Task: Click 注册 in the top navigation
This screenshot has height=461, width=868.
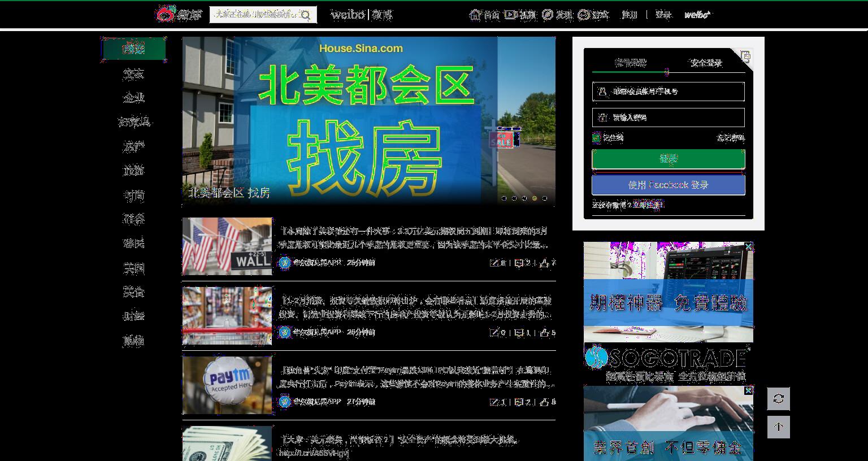Action: coord(630,15)
